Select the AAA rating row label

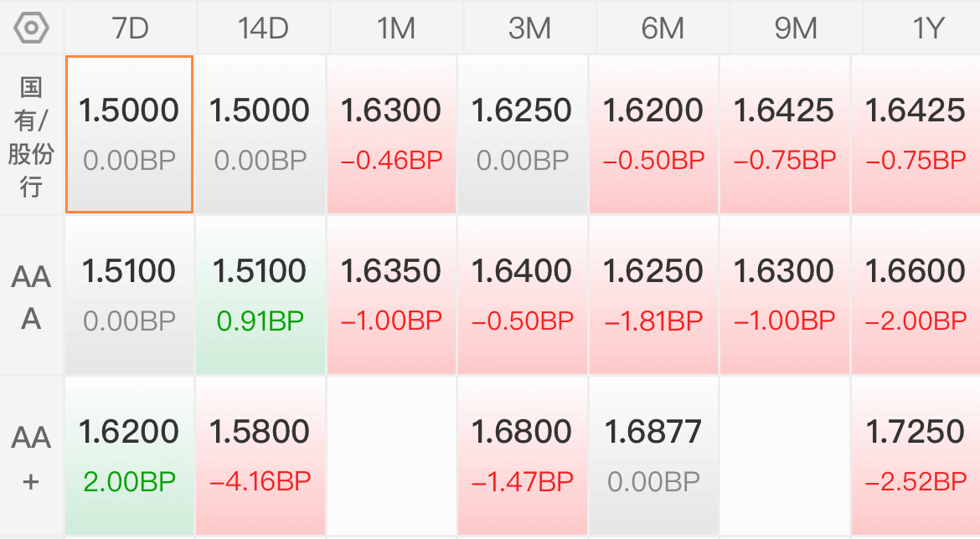31,296
